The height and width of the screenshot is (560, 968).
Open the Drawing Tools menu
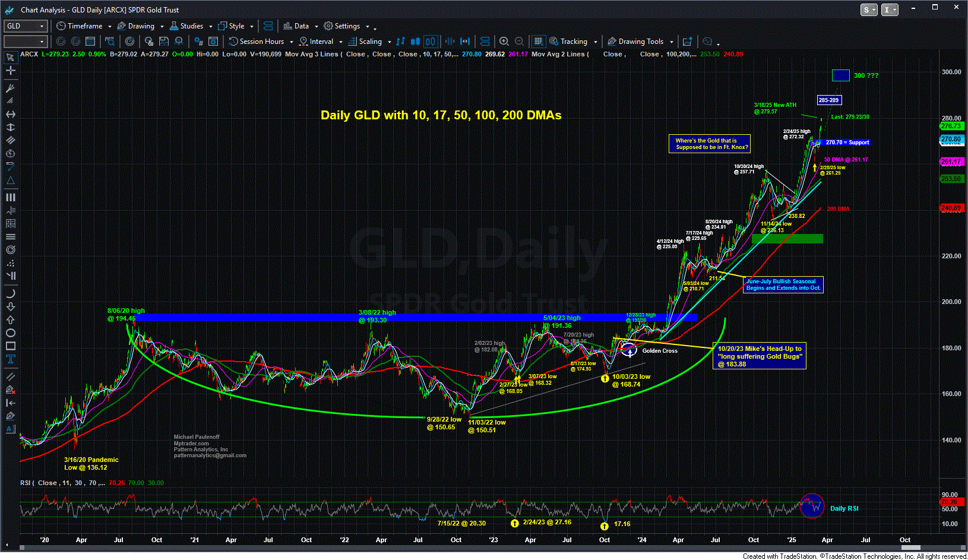click(x=635, y=42)
